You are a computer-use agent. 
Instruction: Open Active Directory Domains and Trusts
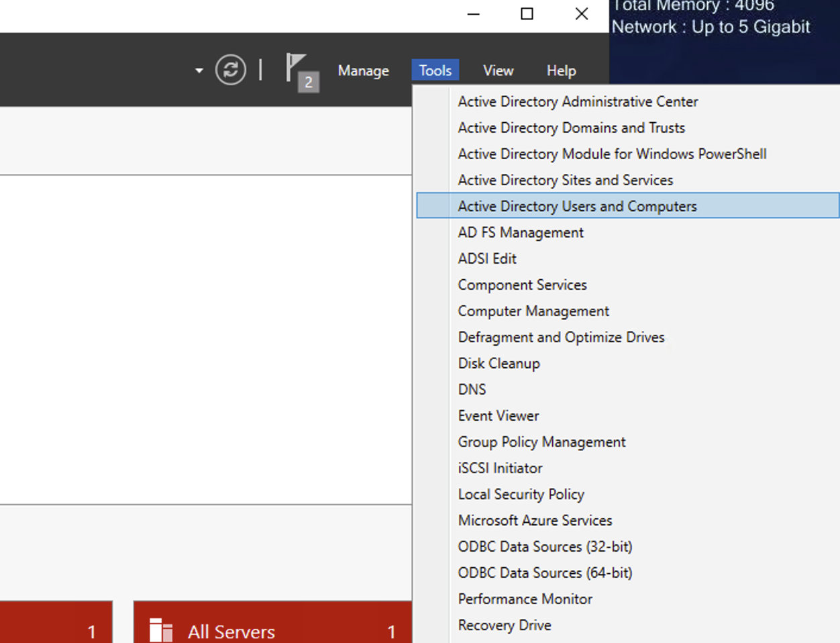(x=628, y=128)
